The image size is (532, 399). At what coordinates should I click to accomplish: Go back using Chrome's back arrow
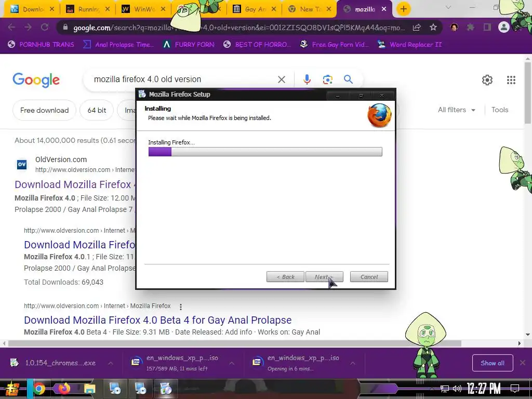(11, 27)
